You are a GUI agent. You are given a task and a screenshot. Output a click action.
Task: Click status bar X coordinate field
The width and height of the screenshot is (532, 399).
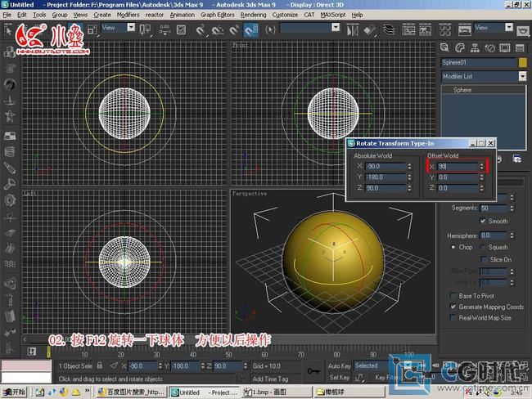(x=143, y=366)
